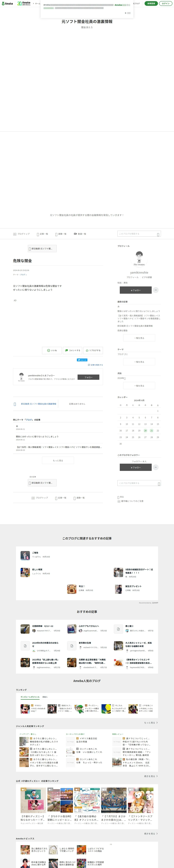Image resolution: width=174 pixels, height=868 pixels.
Task: Open the 動画一覧 tab with camera icon
Action: [80, 234]
